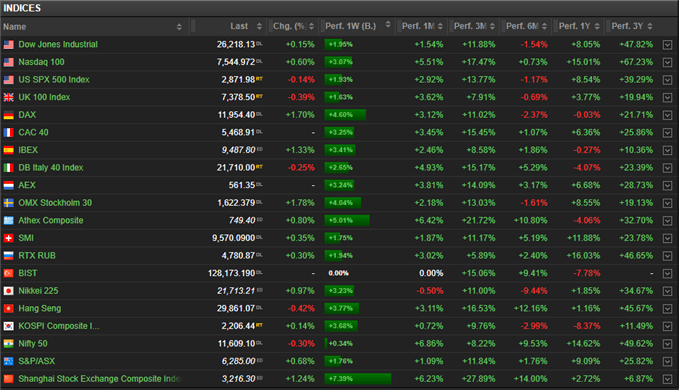Select the last price 9,570.0900 for SMI
The image size is (679, 390).
click(233, 238)
